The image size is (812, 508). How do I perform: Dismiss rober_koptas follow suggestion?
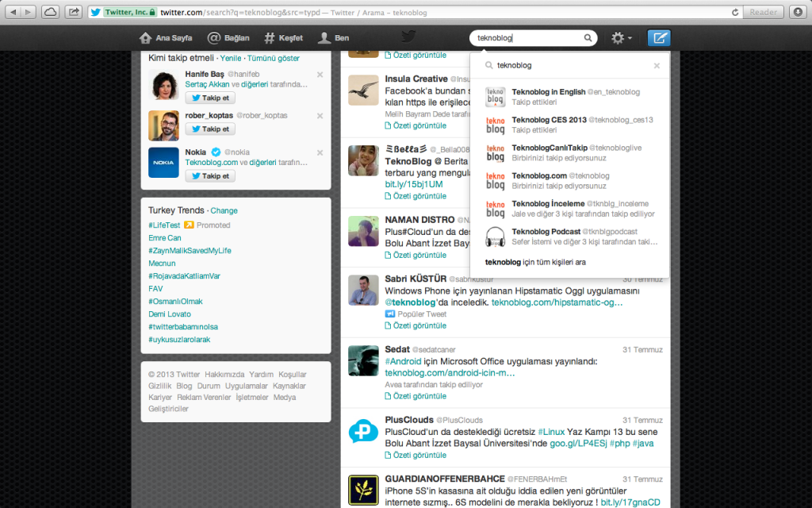click(320, 116)
